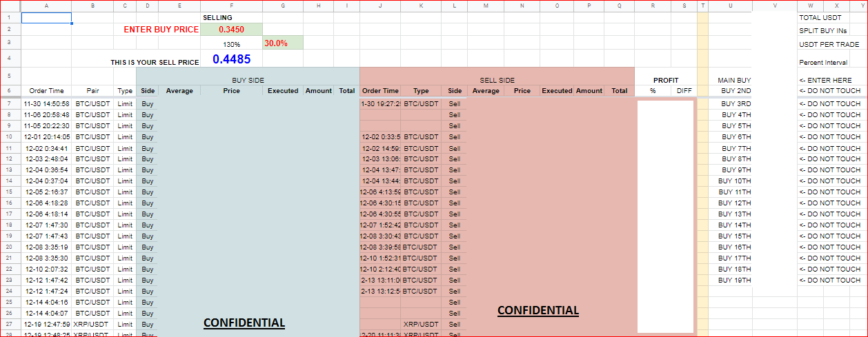Select the active cell A1

click(46, 17)
